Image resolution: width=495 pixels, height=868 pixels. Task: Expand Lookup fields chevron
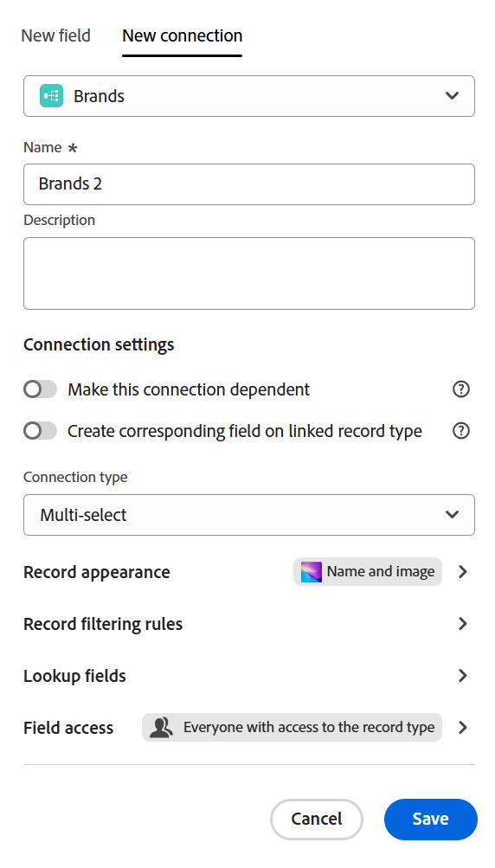[x=463, y=676]
